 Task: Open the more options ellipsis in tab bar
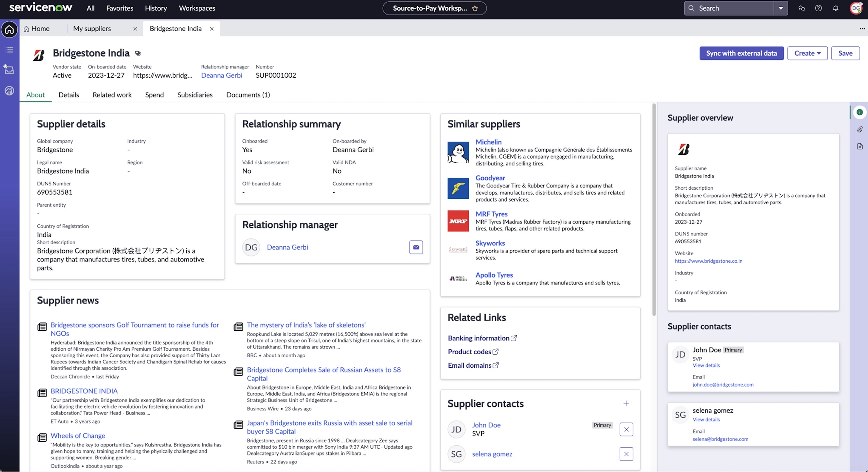(x=862, y=29)
